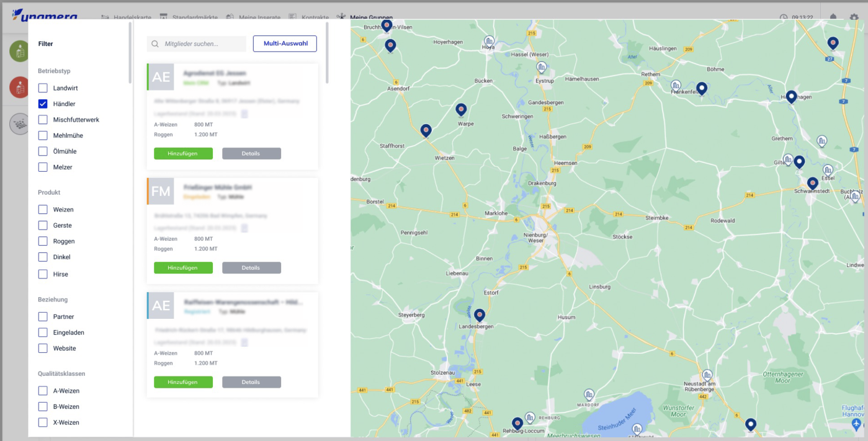Select the map pin at Schwarmstedt
The image size is (868, 441).
[x=812, y=183]
